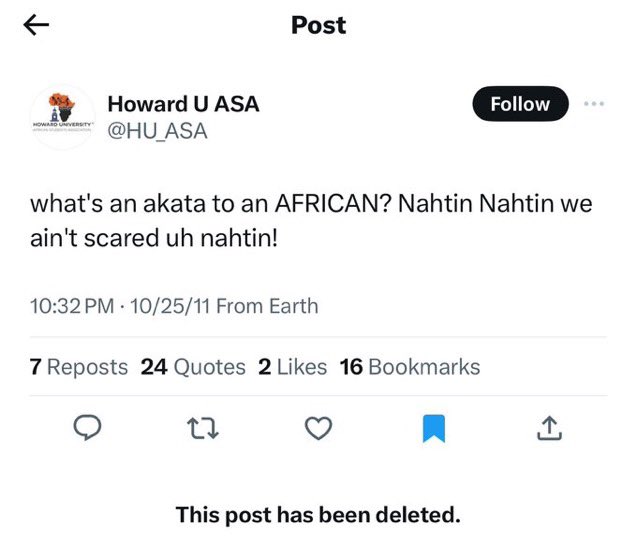
Task: Go back using the left arrow
Action: point(36,25)
